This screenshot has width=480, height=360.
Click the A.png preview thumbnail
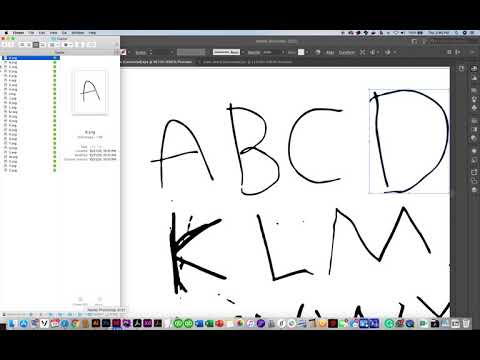(x=90, y=92)
